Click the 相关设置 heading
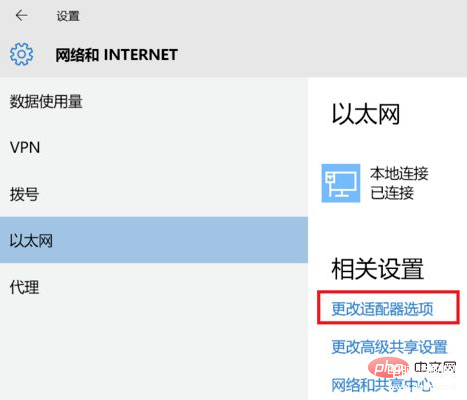The image size is (467, 400). coord(378,269)
